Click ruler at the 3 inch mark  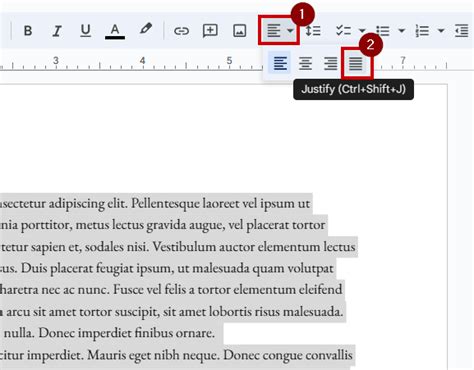point(56,61)
